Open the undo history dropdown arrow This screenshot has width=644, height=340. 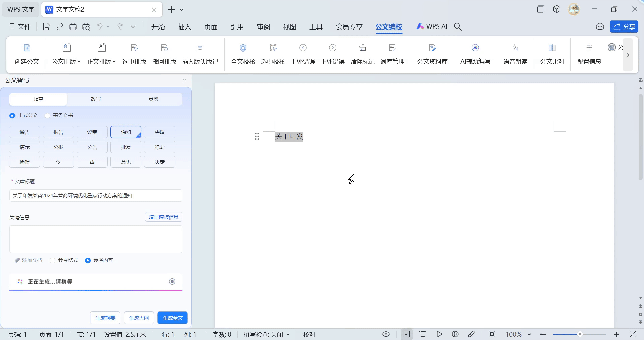point(108,27)
